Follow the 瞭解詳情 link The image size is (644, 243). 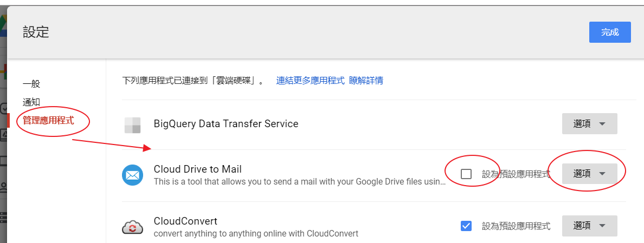coord(366,81)
